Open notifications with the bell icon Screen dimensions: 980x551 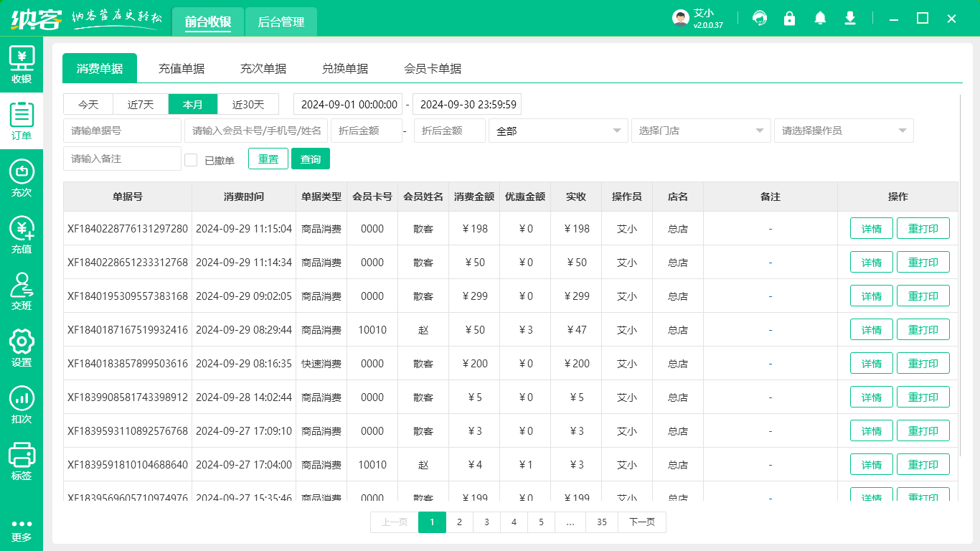pyautogui.click(x=820, y=18)
